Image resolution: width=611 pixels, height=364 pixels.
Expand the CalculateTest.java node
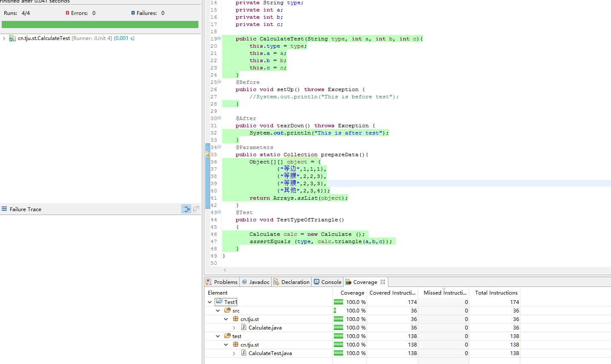(x=234, y=353)
